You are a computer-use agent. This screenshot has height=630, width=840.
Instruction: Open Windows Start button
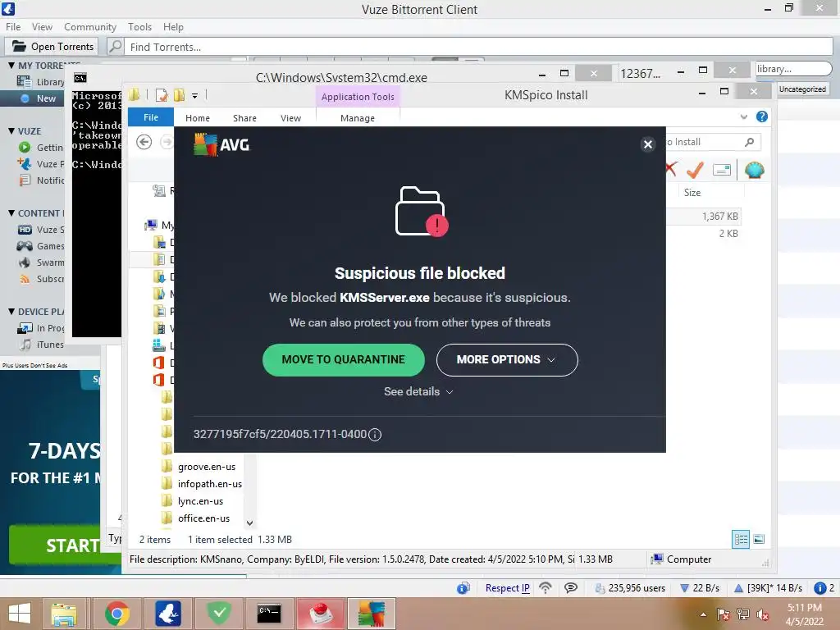click(20, 614)
